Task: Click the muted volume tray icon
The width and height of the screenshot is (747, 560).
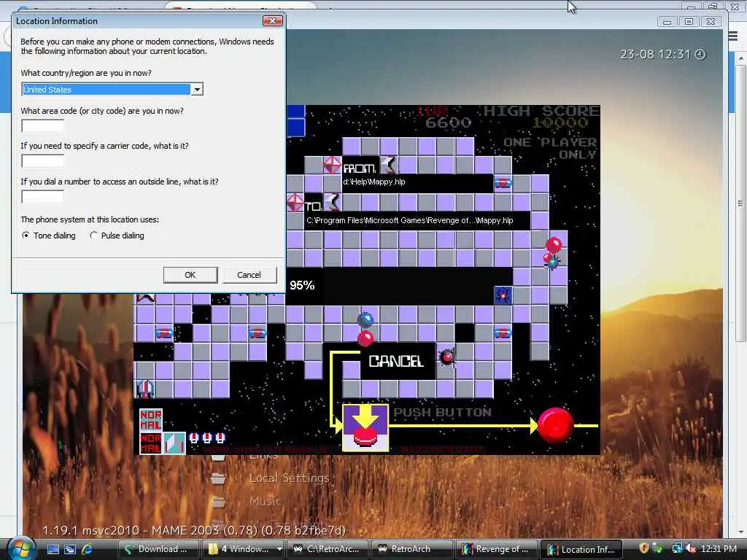Action: (x=690, y=548)
